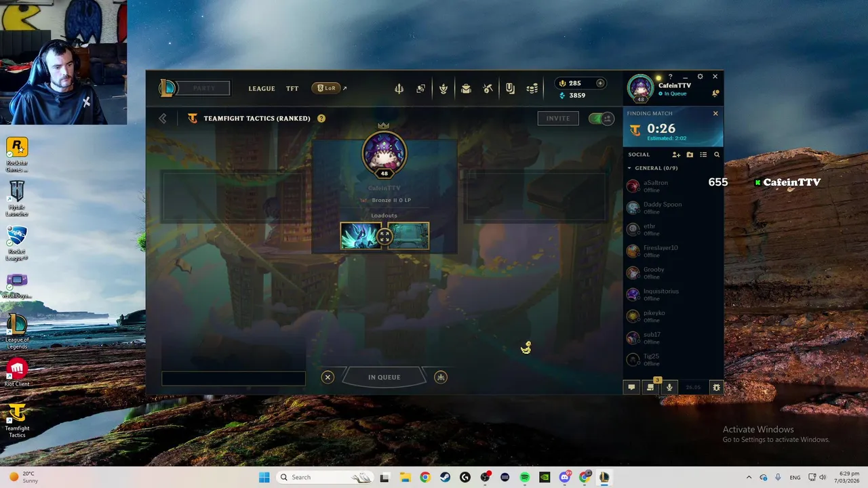The height and width of the screenshot is (488, 868).
Task: Click the INVITE button
Action: click(x=558, y=118)
